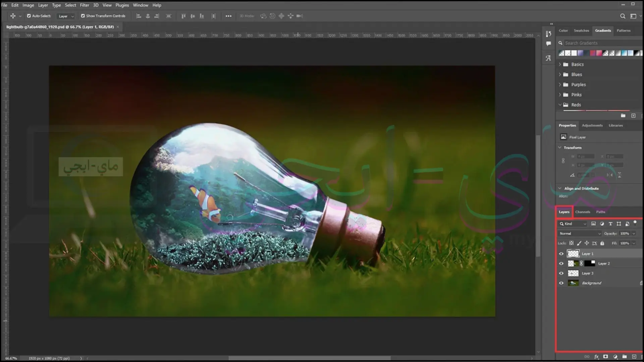The image size is (644, 362).
Task: Filter layers by pixel layer icon
Action: point(593,224)
